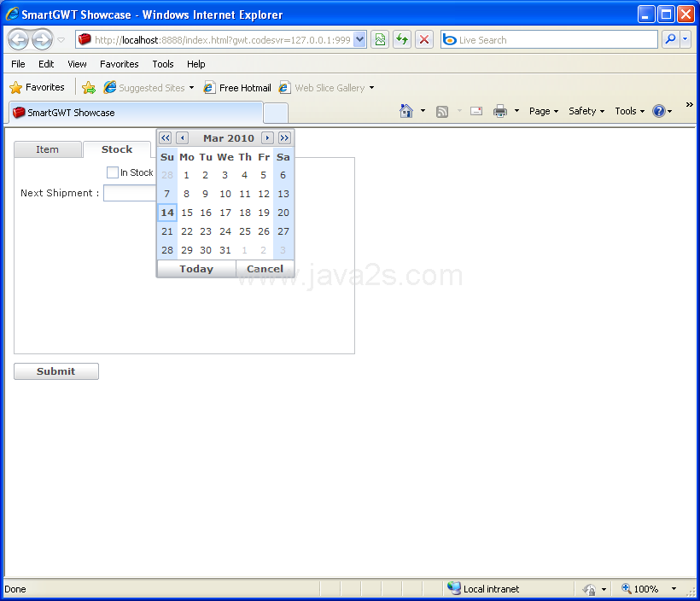Screen dimensions: 700x601
Task: Open Suggested Sites link
Action: 149,88
